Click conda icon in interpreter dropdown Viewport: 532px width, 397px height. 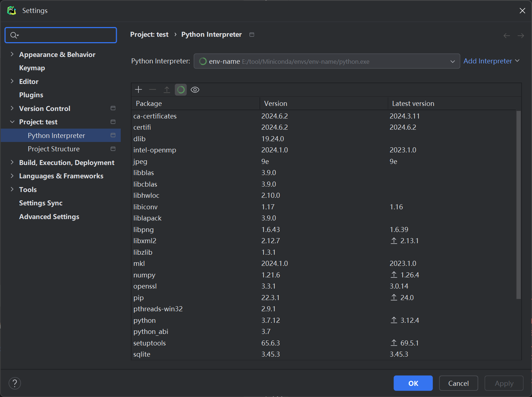coord(203,61)
